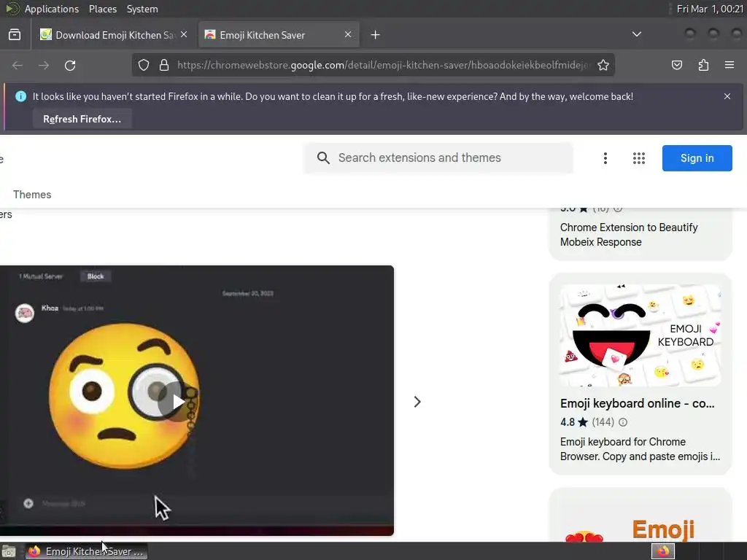Viewport: 747px width, 560px height.
Task: Dismiss the Firefox refresh notification bar
Action: pos(727,96)
